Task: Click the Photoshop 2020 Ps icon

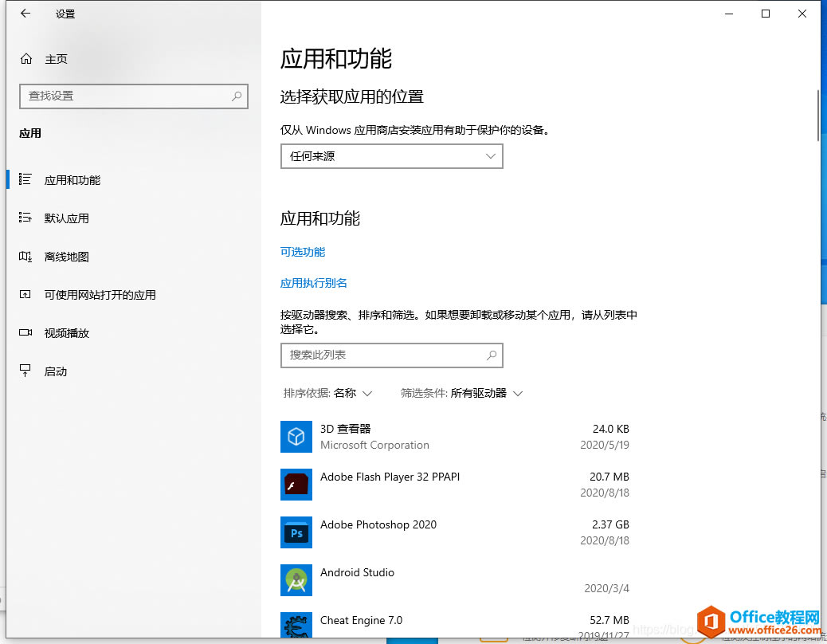Action: 296,532
